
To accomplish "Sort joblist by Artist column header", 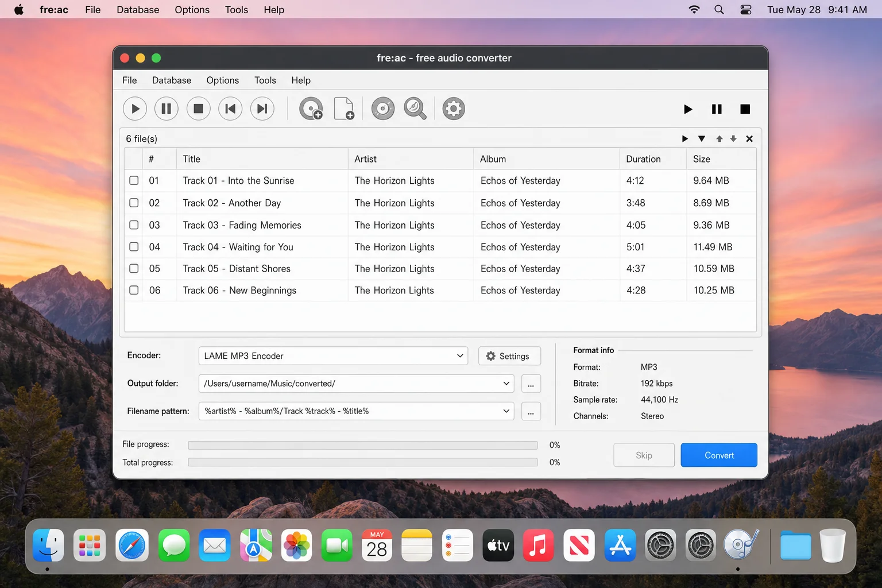I will click(x=411, y=159).
